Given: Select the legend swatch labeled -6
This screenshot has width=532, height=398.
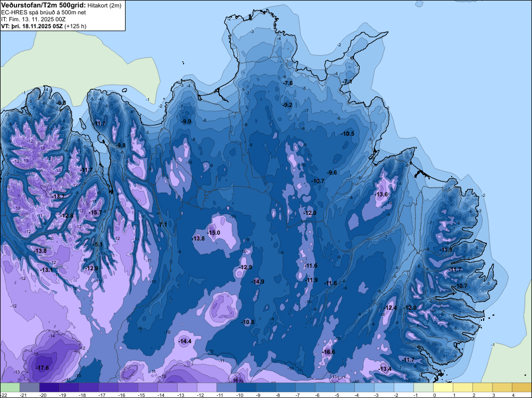Looking at the screenshot, I should coord(325,387).
